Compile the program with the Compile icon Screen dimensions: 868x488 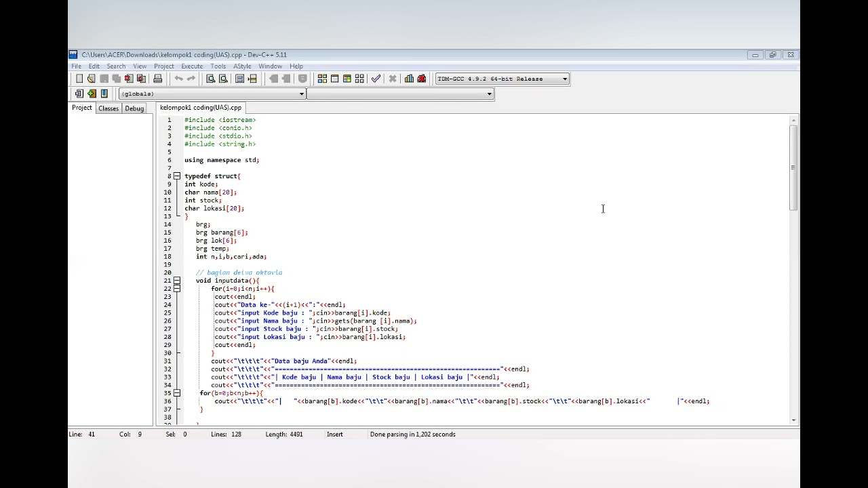point(322,79)
